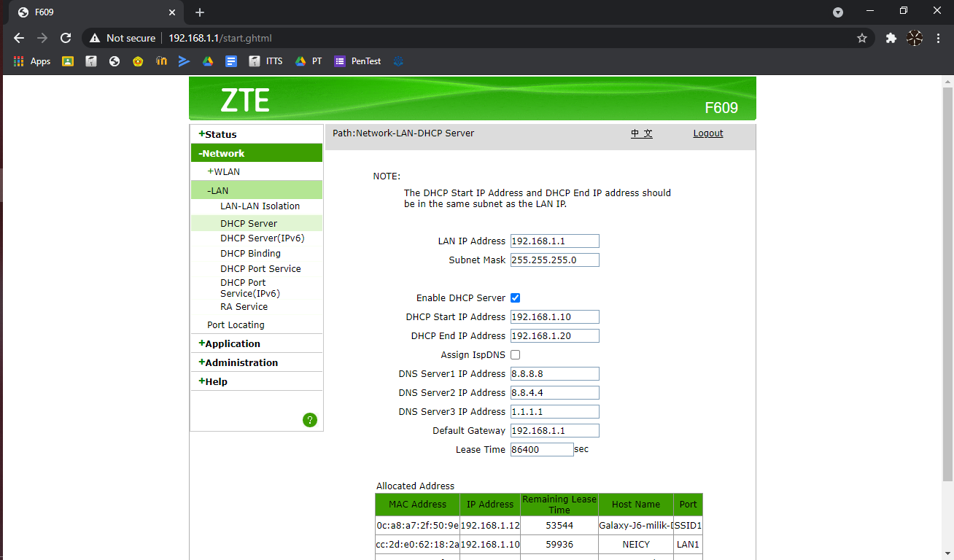Click the DNS Server1 IP Address field
954x560 pixels.
(x=555, y=374)
